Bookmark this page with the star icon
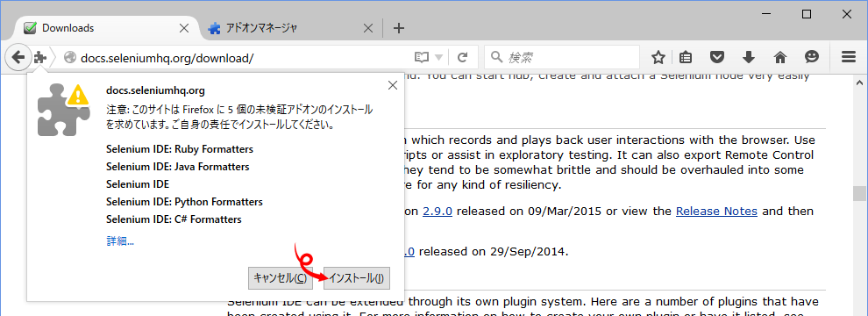Viewport: 868px width, 316px height. coord(658,57)
